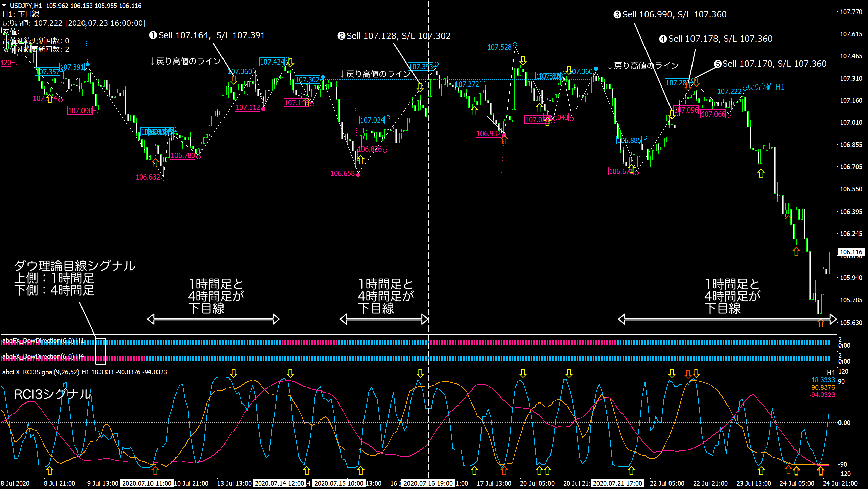This screenshot has width=868, height=489.
Task: Select the 2020.07.16 19:00 date marker
Action: pyautogui.click(x=428, y=483)
